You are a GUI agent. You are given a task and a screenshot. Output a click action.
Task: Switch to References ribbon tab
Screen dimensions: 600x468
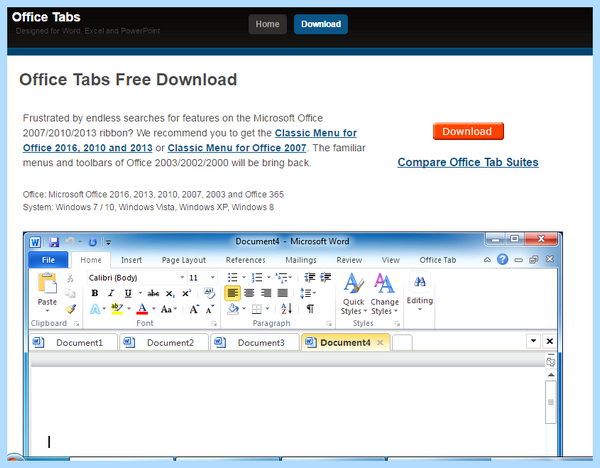point(245,260)
